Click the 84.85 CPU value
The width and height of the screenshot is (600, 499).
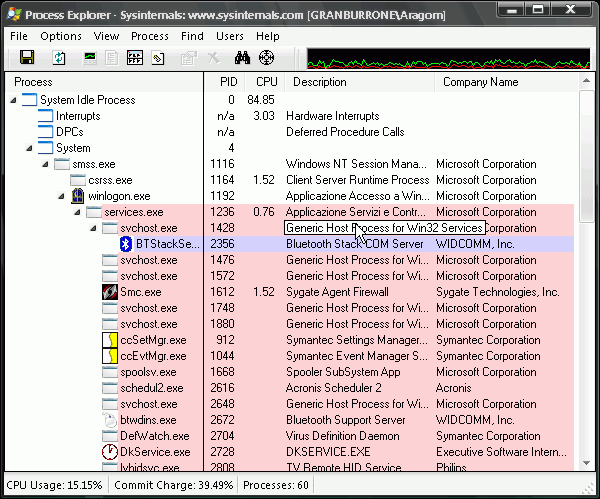tap(261, 100)
